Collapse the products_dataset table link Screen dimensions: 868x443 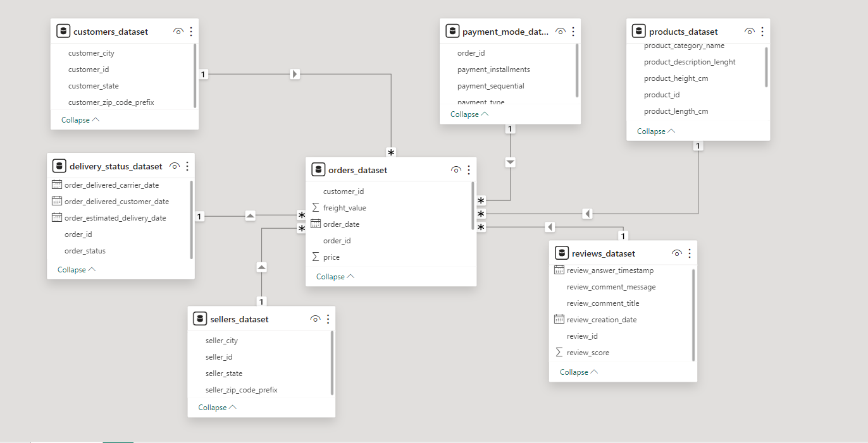click(x=655, y=131)
